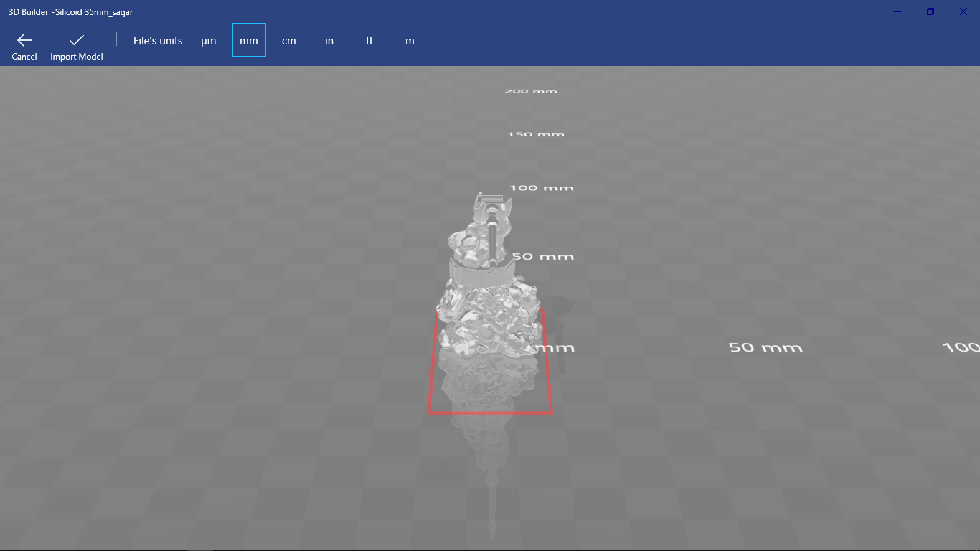The image size is (980, 551).
Task: Click the Cancel back-arrow icon
Action: coord(24,40)
